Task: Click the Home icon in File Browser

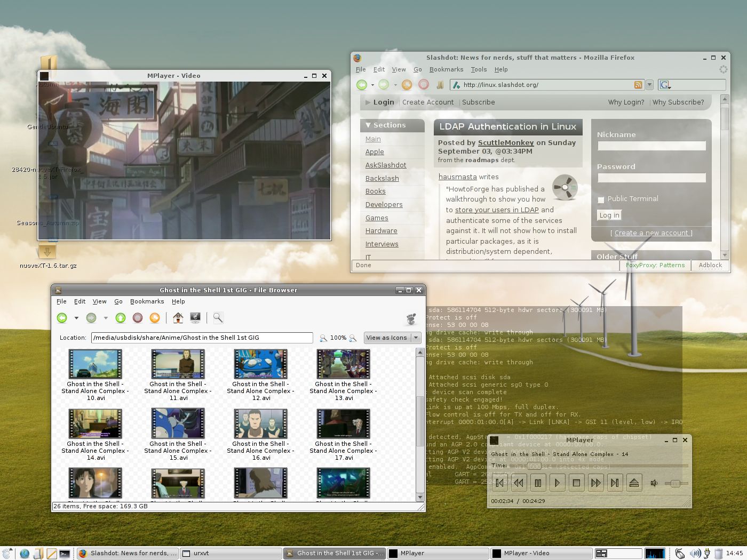Action: pos(178,318)
